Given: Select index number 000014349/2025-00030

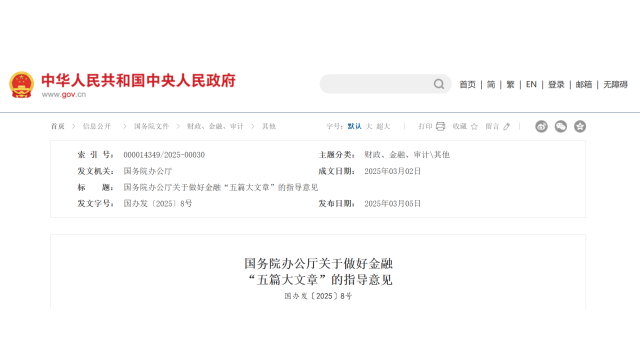Looking at the screenshot, I should pos(164,155).
